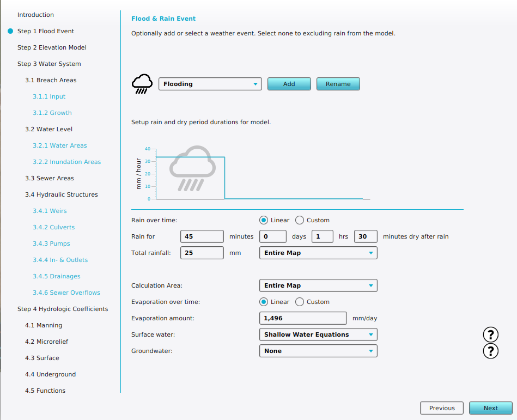Open the Calculation Area dropdown
The image size is (517, 420).
click(x=318, y=285)
